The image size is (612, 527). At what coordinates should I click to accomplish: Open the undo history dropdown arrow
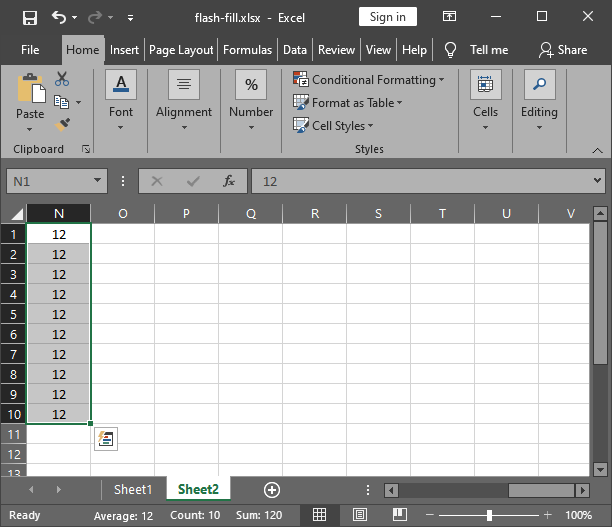(75, 18)
